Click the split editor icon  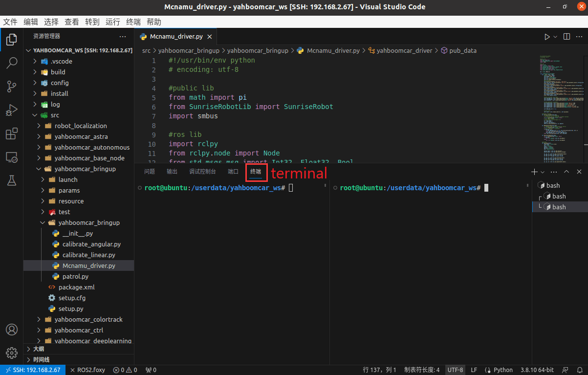click(566, 37)
